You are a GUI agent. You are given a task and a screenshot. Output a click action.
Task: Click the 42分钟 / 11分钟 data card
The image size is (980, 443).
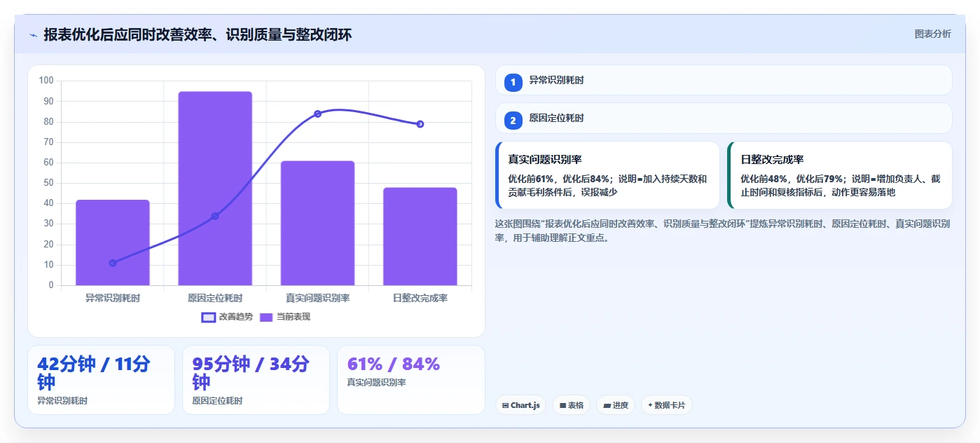(101, 380)
